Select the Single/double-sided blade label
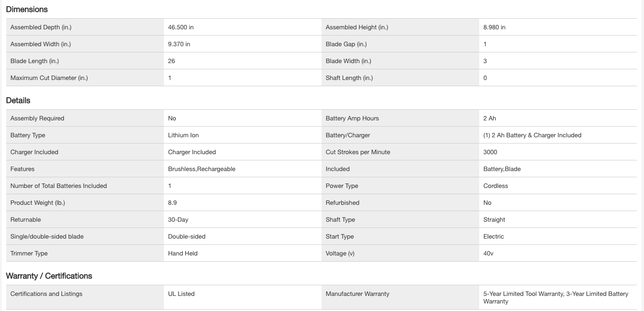This screenshot has width=644, height=311. pyautogui.click(x=47, y=236)
